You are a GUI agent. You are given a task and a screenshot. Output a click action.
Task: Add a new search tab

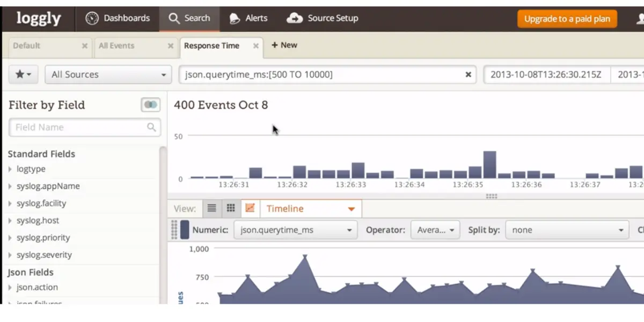coord(284,45)
